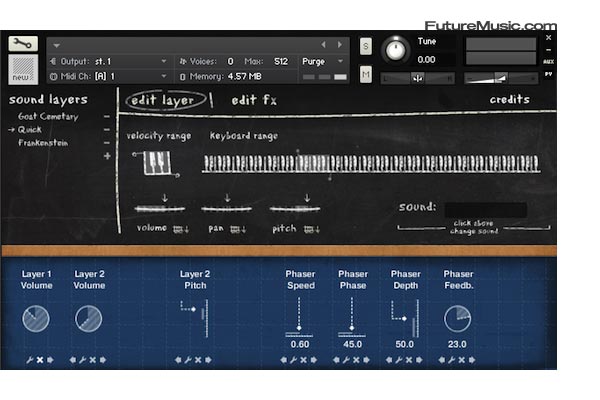Click the Tune knob

tap(396, 50)
